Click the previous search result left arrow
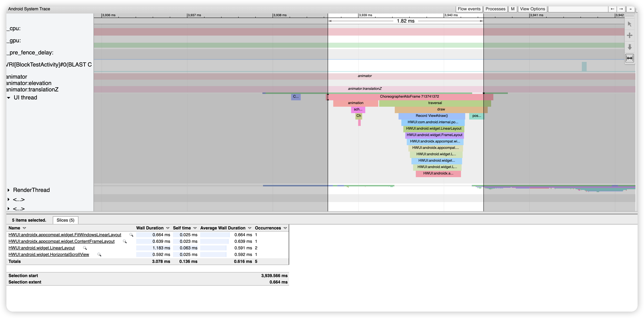Screen dimensions: 644x318 point(612,9)
